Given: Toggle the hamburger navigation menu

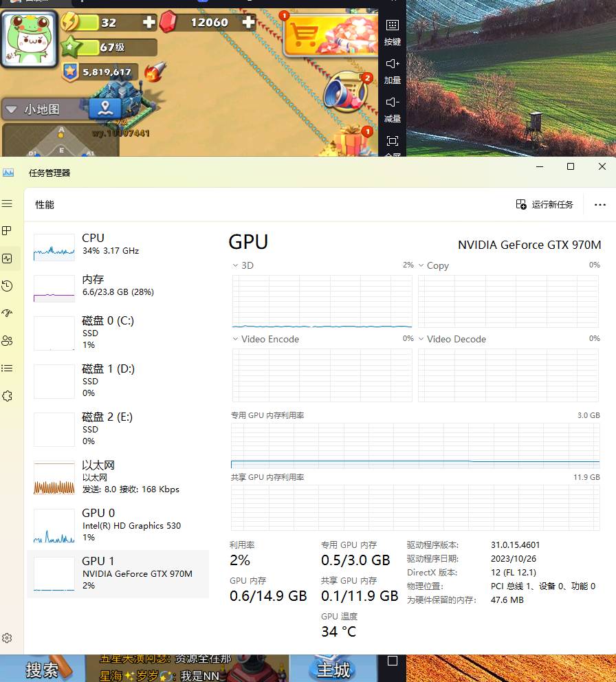Looking at the screenshot, I should [x=7, y=203].
